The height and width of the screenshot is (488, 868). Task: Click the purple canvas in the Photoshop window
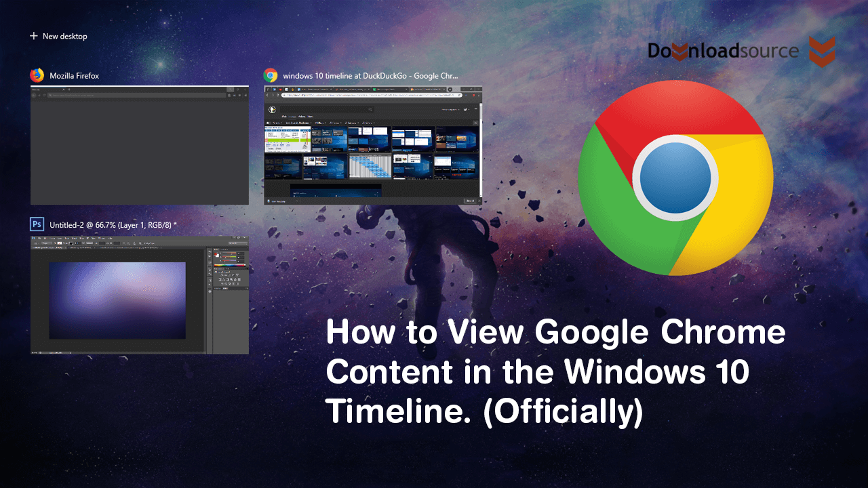(117, 300)
